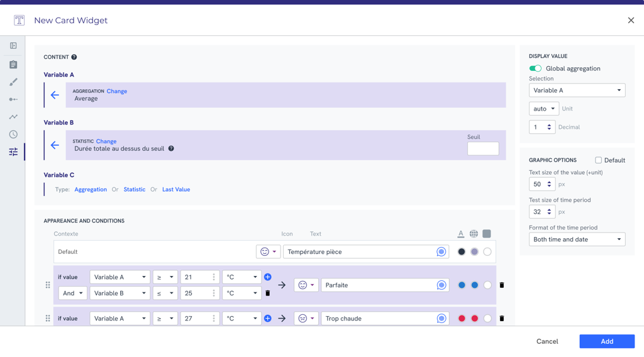644x357 pixels.
Task: Open the clipboard section in sidebar
Action: 13,65
